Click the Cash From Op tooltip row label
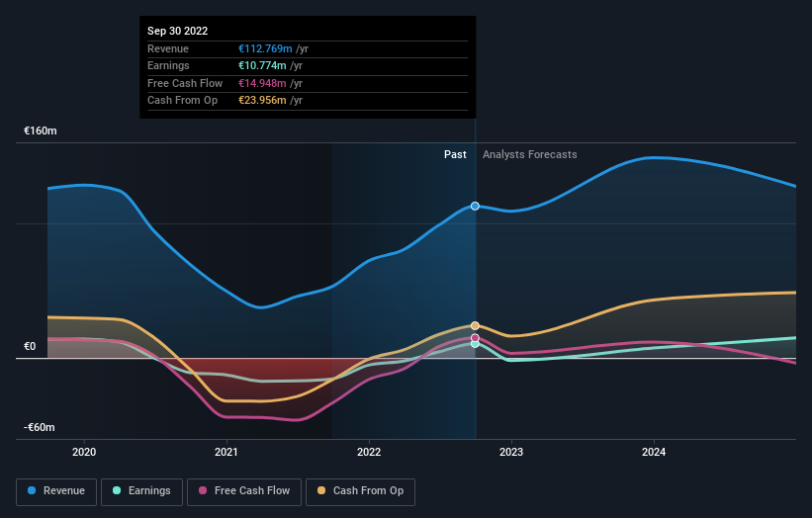This screenshot has height=518, width=812. tap(182, 101)
